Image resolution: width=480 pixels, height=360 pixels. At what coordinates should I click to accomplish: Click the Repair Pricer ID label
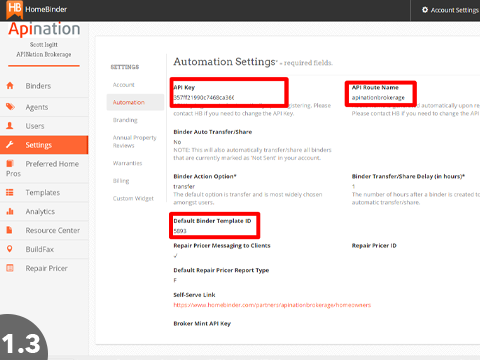tap(374, 246)
